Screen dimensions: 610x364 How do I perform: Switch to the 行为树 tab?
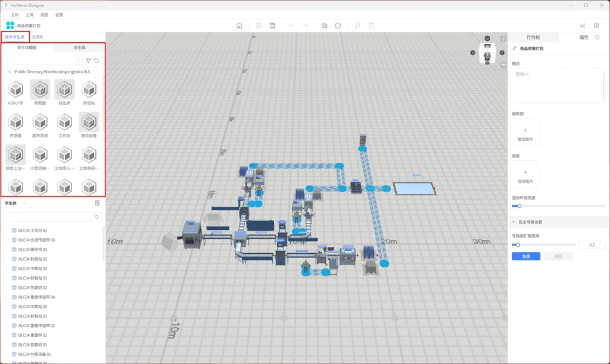(533, 38)
